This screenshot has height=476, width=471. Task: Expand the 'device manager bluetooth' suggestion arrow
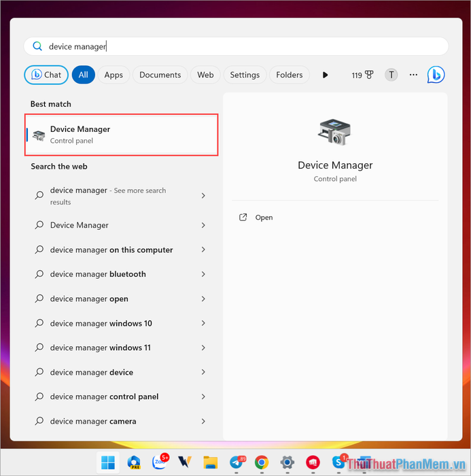click(x=203, y=274)
